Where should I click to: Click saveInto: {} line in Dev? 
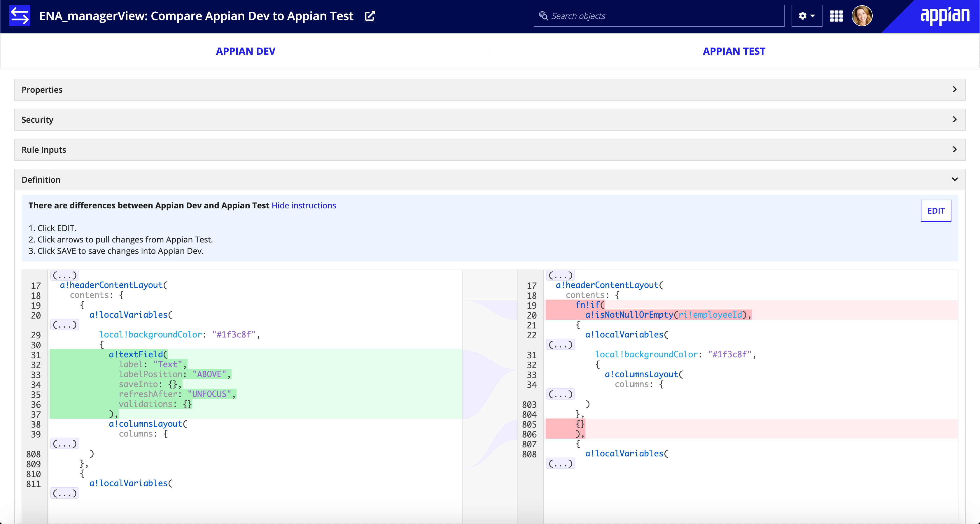tap(150, 384)
